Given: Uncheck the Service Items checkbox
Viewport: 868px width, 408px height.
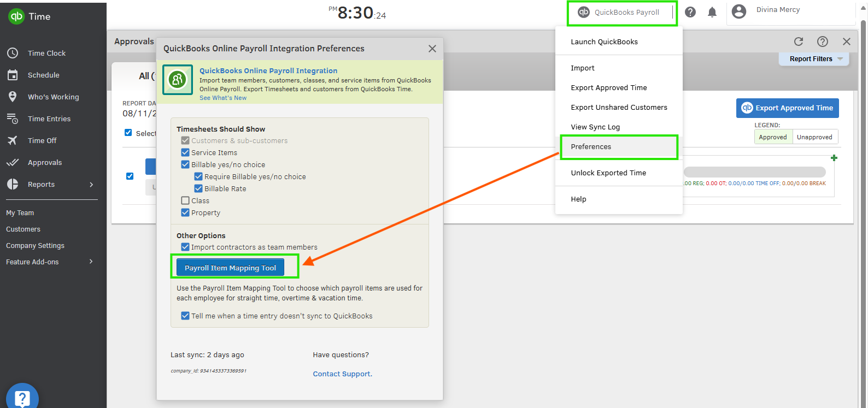Looking at the screenshot, I should (x=185, y=152).
